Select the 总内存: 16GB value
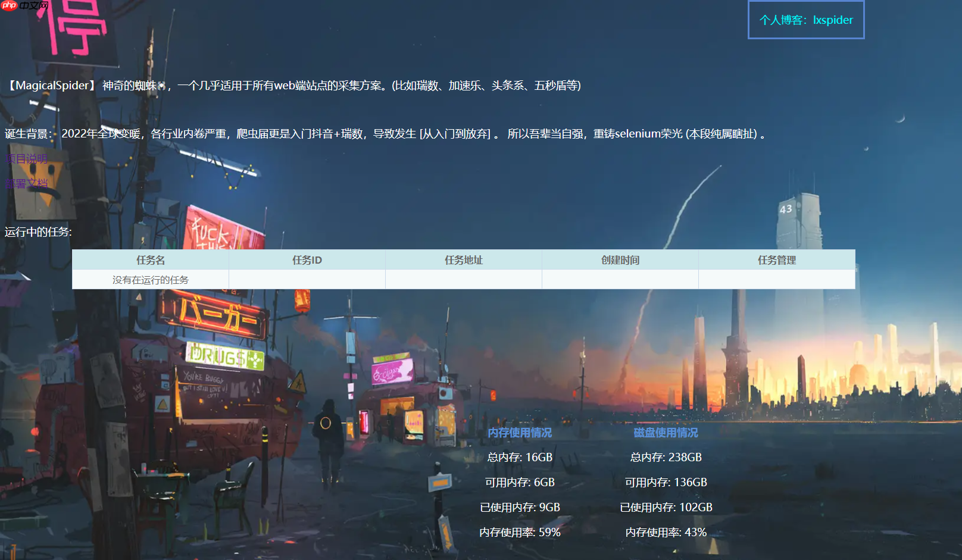Viewport: 962px width, 560px height. pos(520,457)
